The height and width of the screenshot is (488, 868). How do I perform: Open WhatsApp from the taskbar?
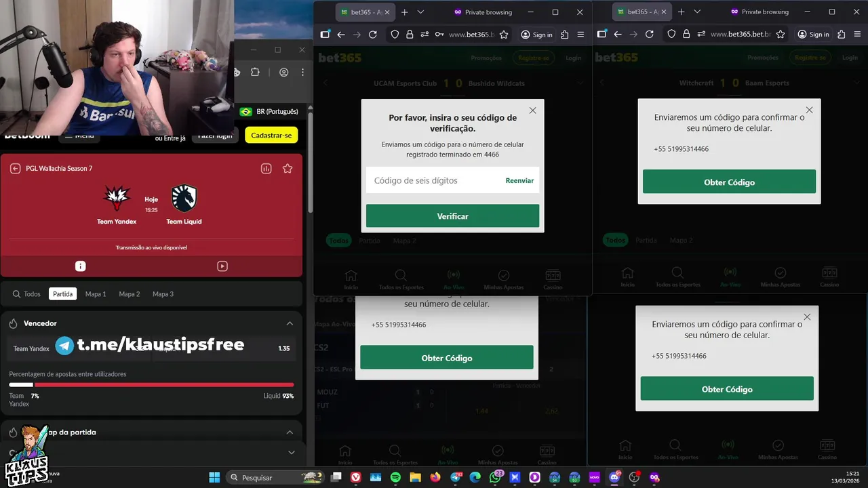click(x=496, y=477)
